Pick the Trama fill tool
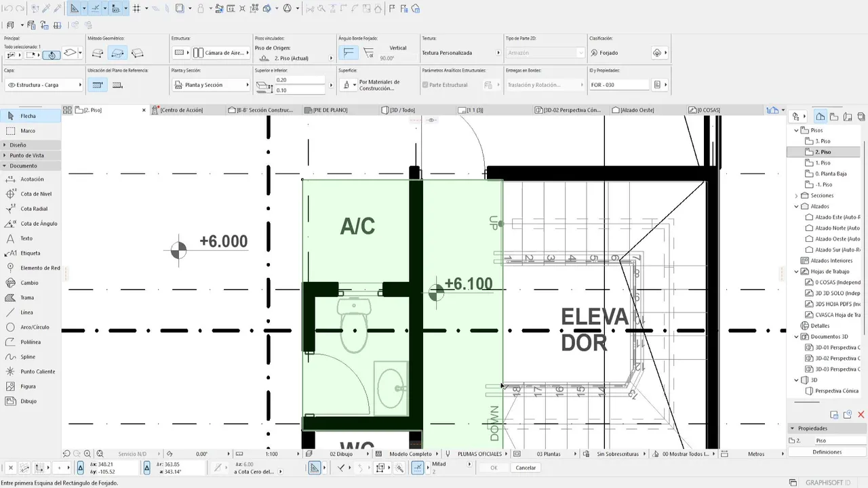 [x=31, y=298]
